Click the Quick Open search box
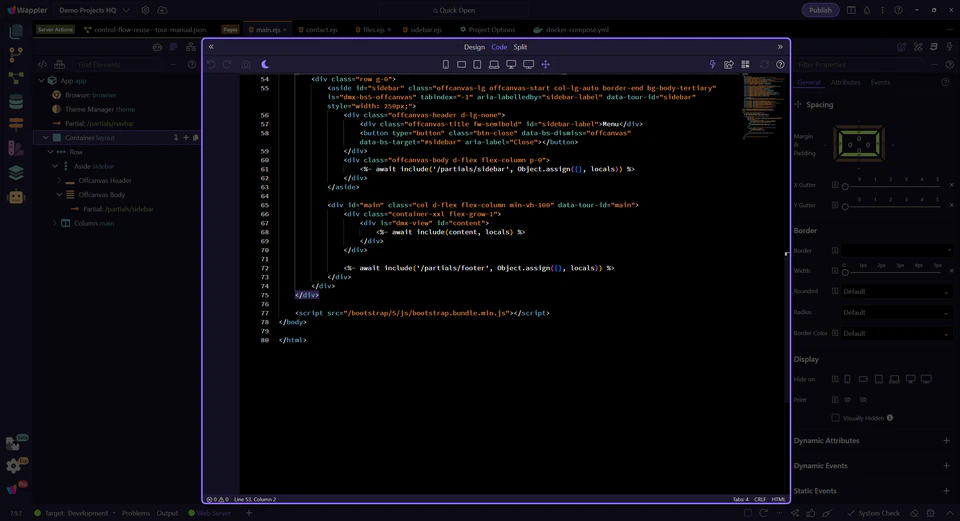Image resolution: width=960 pixels, height=521 pixels. (454, 10)
